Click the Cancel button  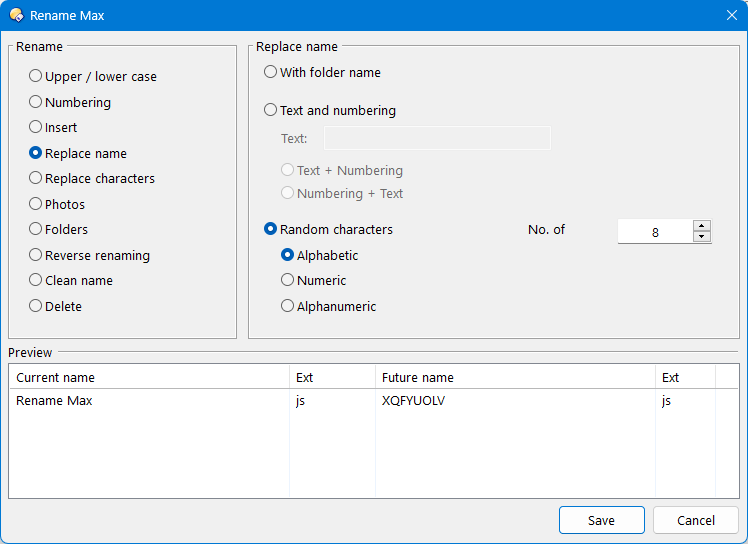[696, 520]
